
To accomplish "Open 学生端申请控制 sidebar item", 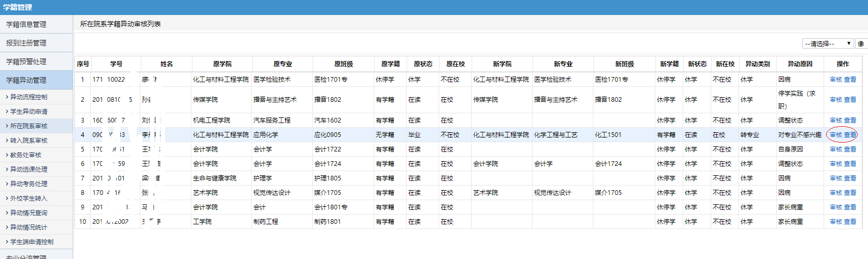I will (32, 242).
